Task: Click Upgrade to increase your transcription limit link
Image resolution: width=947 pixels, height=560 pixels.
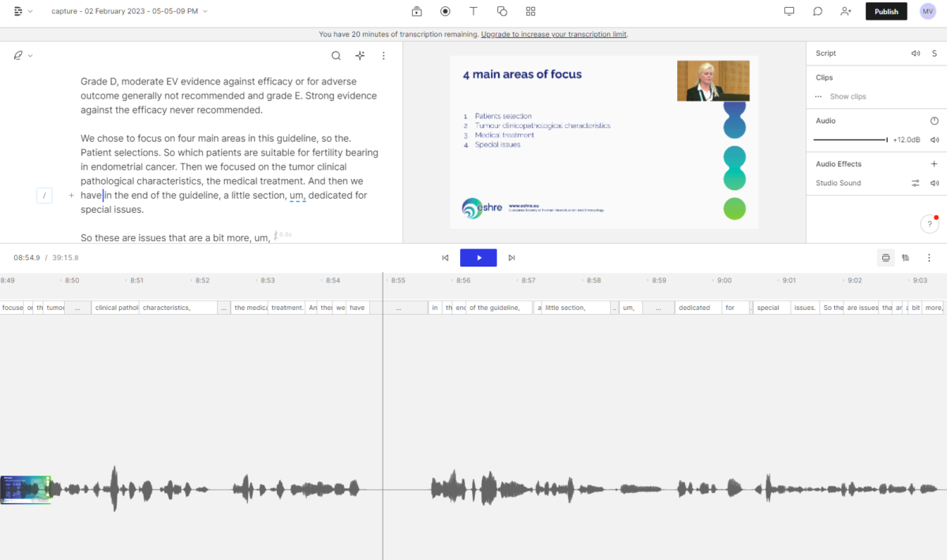Action: click(x=554, y=34)
